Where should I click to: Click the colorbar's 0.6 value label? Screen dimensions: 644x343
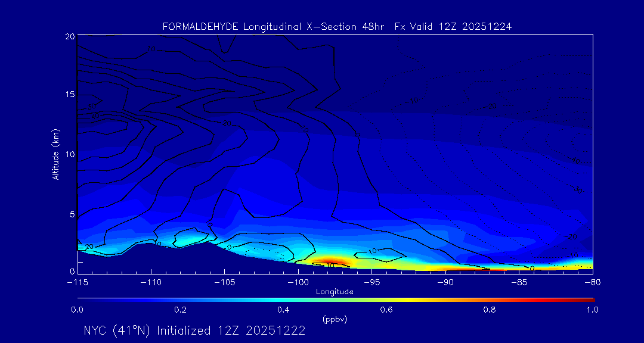tap(386, 310)
